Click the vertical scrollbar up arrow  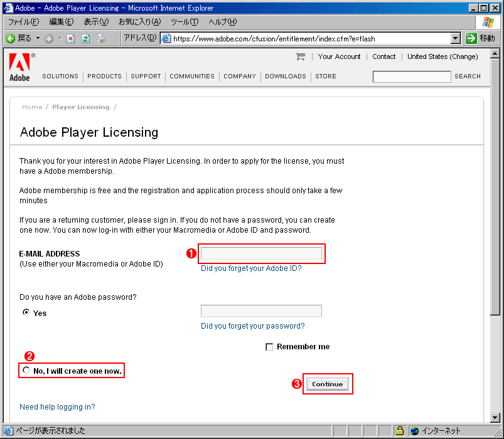click(495, 53)
